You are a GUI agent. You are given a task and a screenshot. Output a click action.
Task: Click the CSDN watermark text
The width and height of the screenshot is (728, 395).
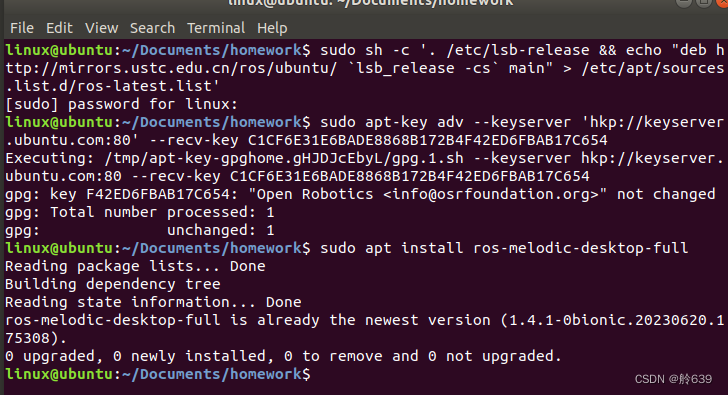coord(673,379)
